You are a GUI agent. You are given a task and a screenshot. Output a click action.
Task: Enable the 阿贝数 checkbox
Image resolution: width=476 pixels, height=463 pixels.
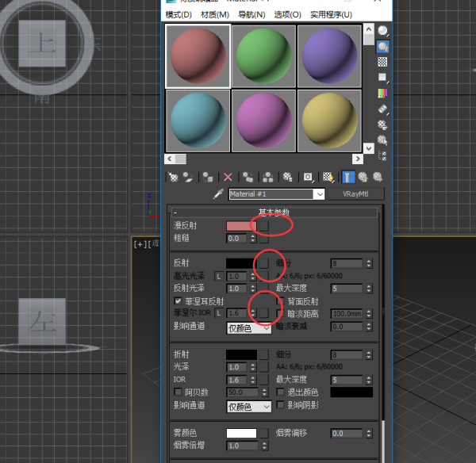tap(178, 392)
